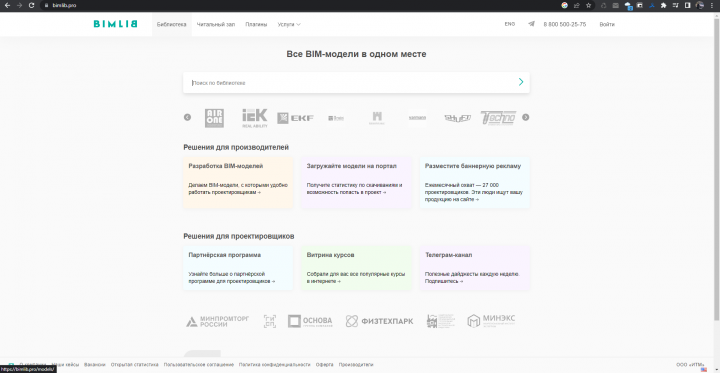720x373 pixels.
Task: Select the IEK manufacturer logo
Action: pyautogui.click(x=255, y=118)
